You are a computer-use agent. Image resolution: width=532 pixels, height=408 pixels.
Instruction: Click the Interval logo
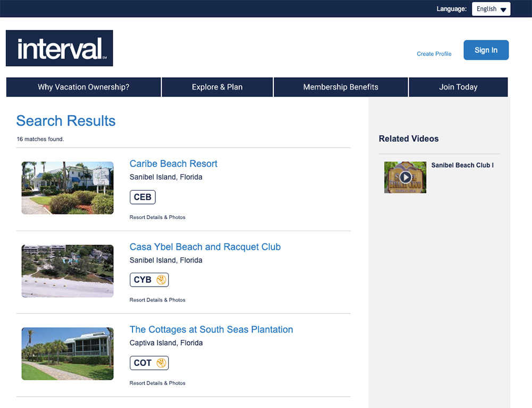pyautogui.click(x=60, y=48)
